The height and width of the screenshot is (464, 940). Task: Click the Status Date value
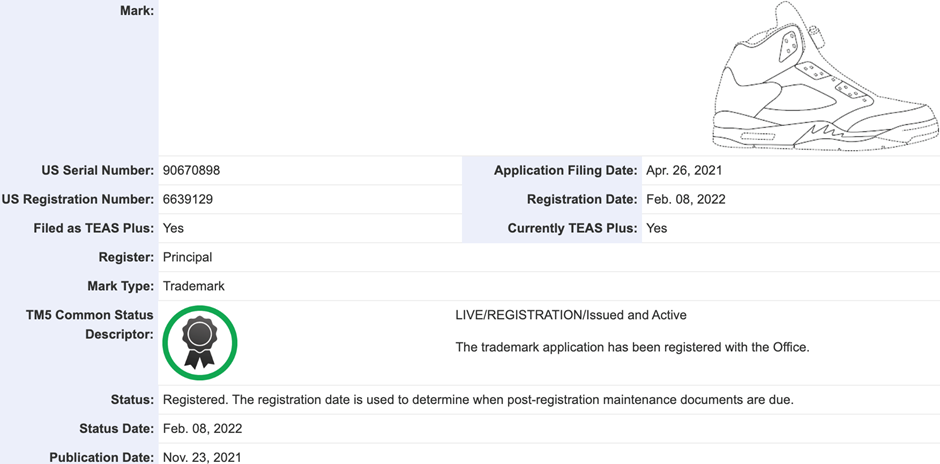[x=203, y=429]
